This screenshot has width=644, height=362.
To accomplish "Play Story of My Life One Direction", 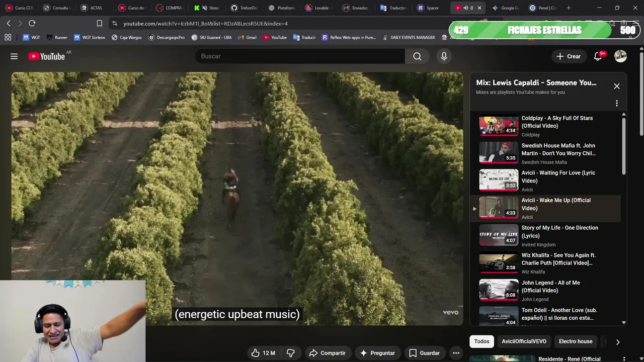I will tap(545, 235).
